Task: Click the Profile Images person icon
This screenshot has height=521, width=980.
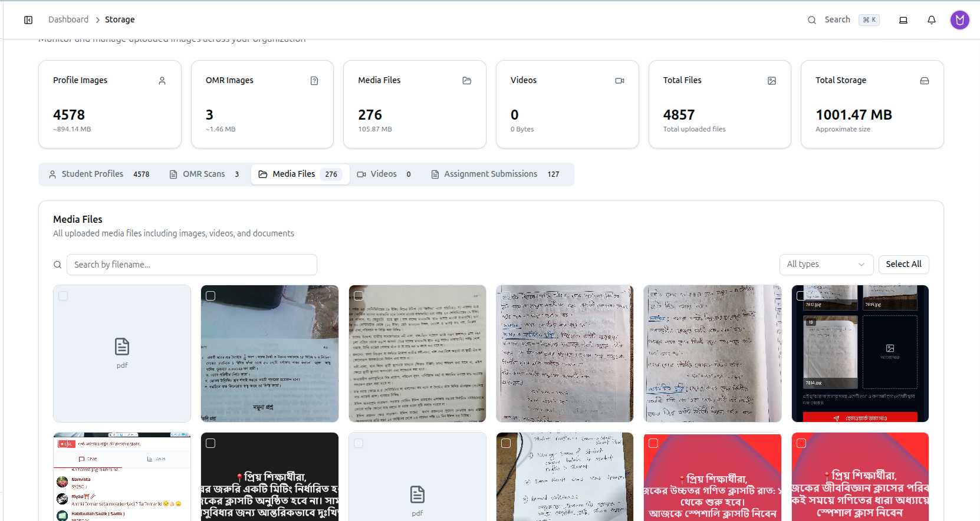Action: tap(162, 81)
